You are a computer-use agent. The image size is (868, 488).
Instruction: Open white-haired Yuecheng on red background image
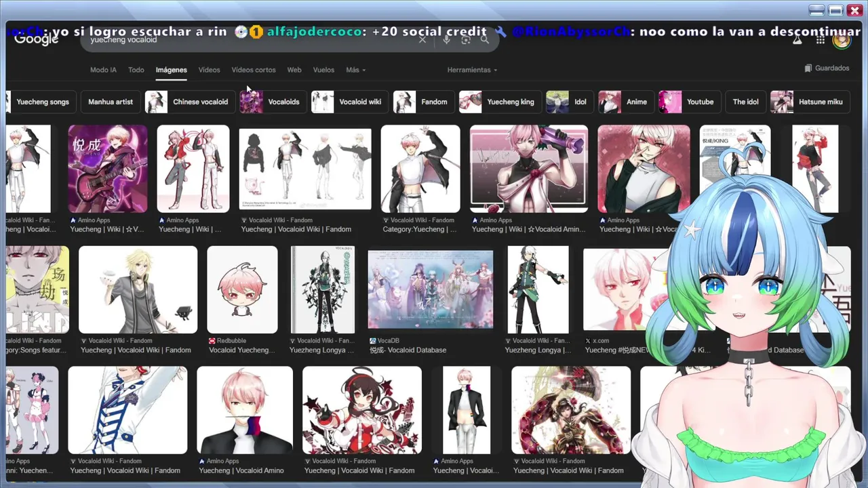click(x=644, y=169)
